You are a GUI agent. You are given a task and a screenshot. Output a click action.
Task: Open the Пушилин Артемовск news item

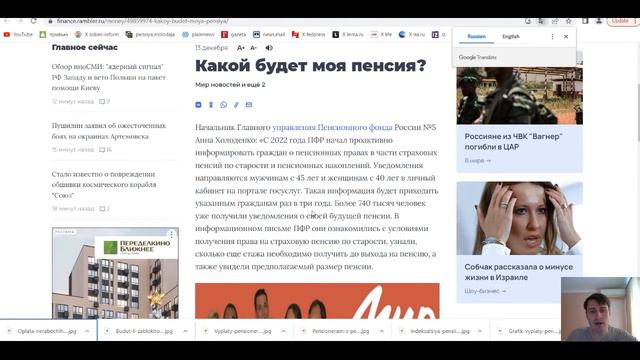[x=109, y=131]
